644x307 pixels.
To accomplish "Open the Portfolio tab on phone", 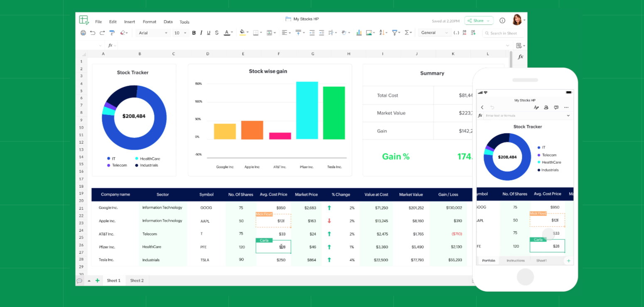I will coord(489,261).
